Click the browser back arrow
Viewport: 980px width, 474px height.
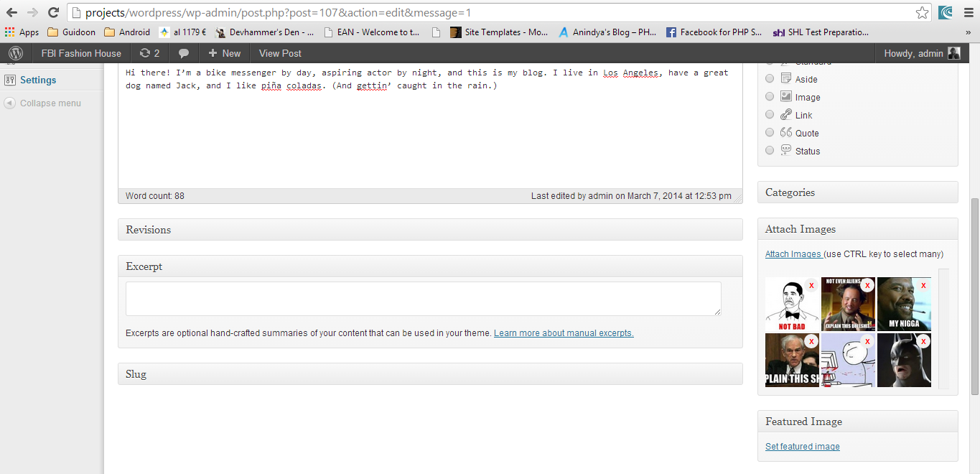[x=11, y=12]
